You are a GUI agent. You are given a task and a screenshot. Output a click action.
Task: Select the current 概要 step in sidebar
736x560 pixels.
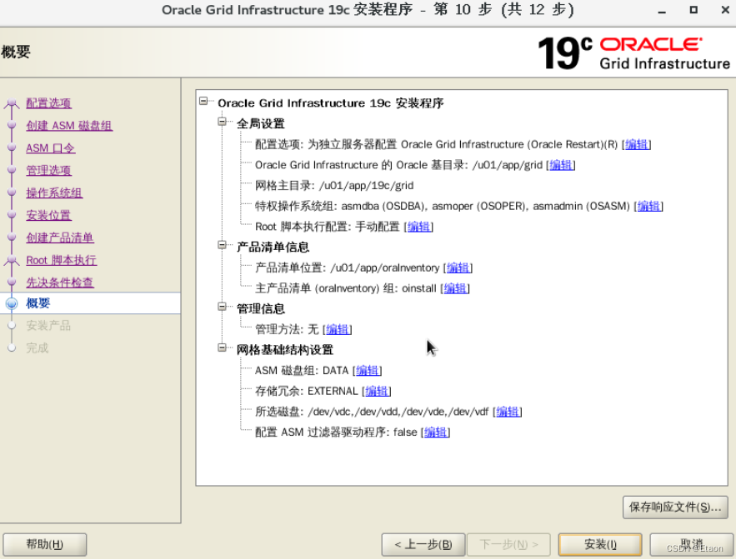(x=38, y=303)
